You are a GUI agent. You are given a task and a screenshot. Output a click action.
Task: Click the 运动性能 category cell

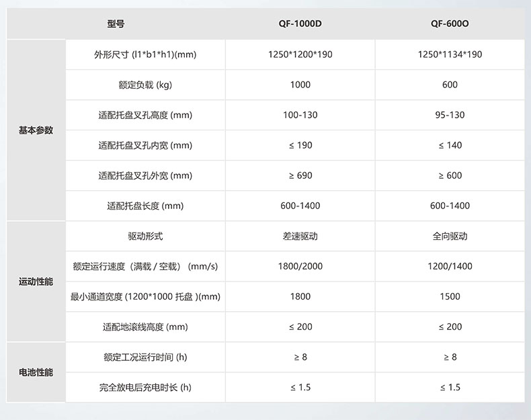pyautogui.click(x=36, y=282)
